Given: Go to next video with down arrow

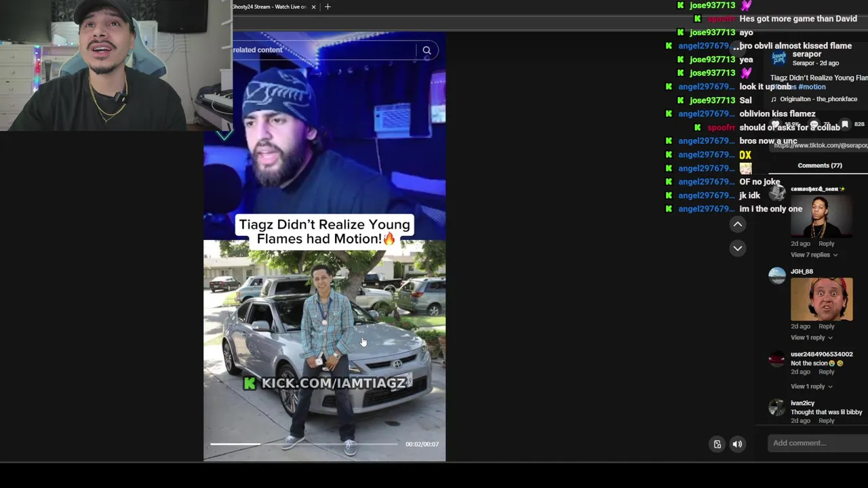Looking at the screenshot, I should pyautogui.click(x=738, y=248).
